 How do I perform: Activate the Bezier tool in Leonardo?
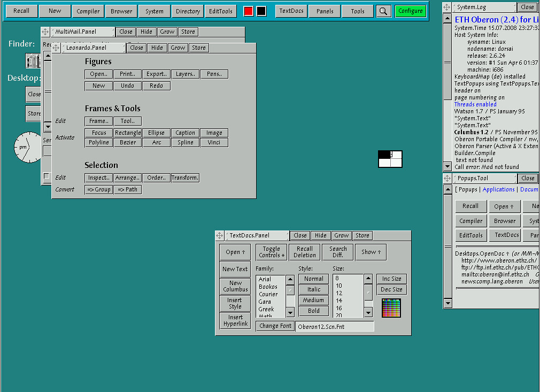click(x=128, y=143)
